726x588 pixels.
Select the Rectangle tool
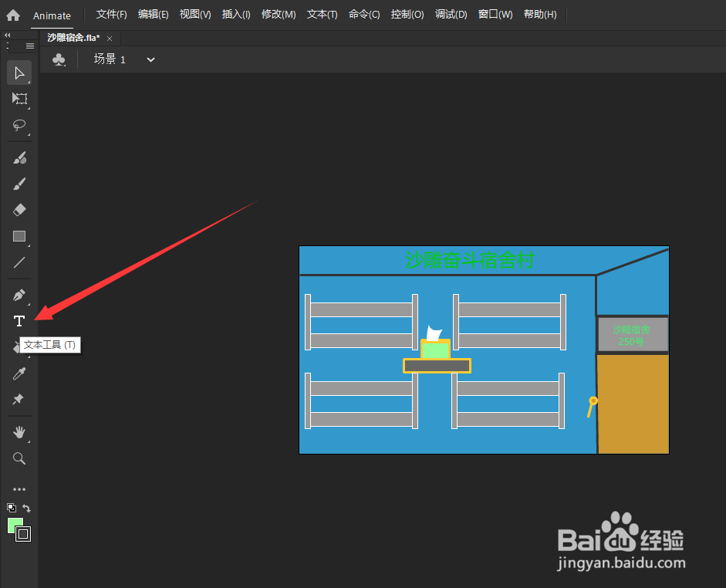click(19, 236)
